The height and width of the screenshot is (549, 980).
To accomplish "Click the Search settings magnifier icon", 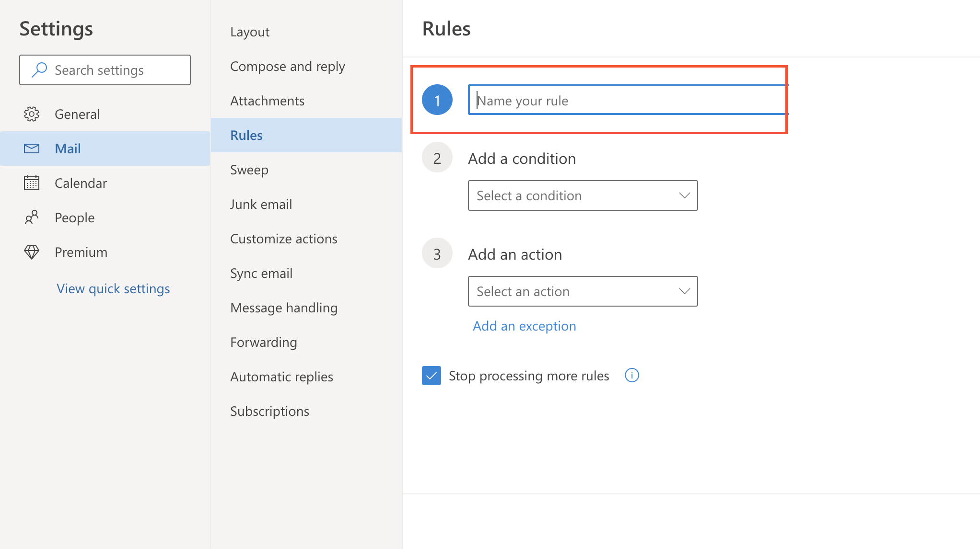I will (x=39, y=69).
